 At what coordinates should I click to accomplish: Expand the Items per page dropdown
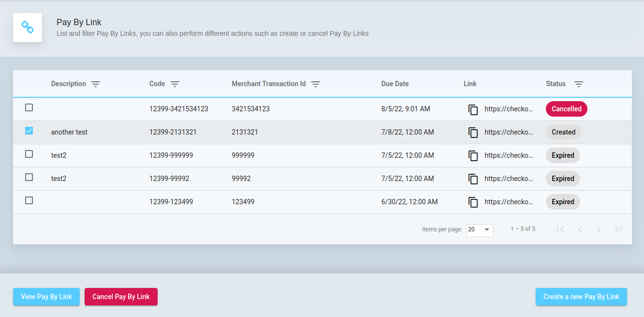click(x=479, y=229)
